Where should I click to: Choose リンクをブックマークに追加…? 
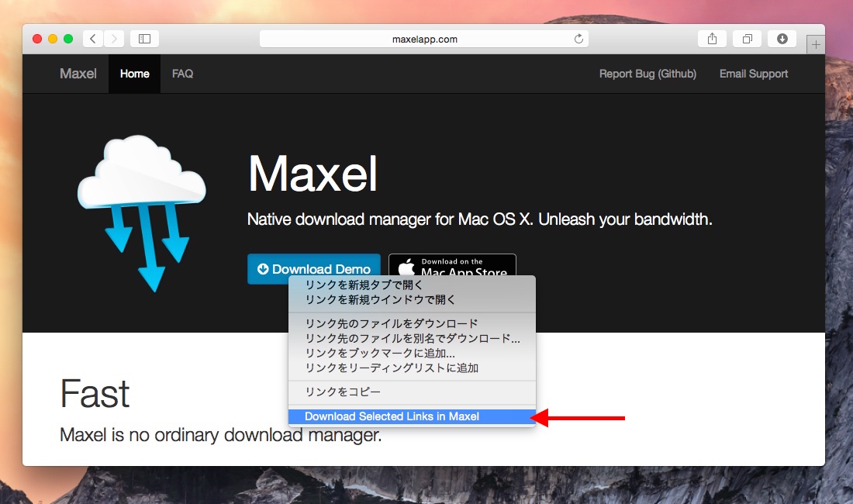point(412,353)
